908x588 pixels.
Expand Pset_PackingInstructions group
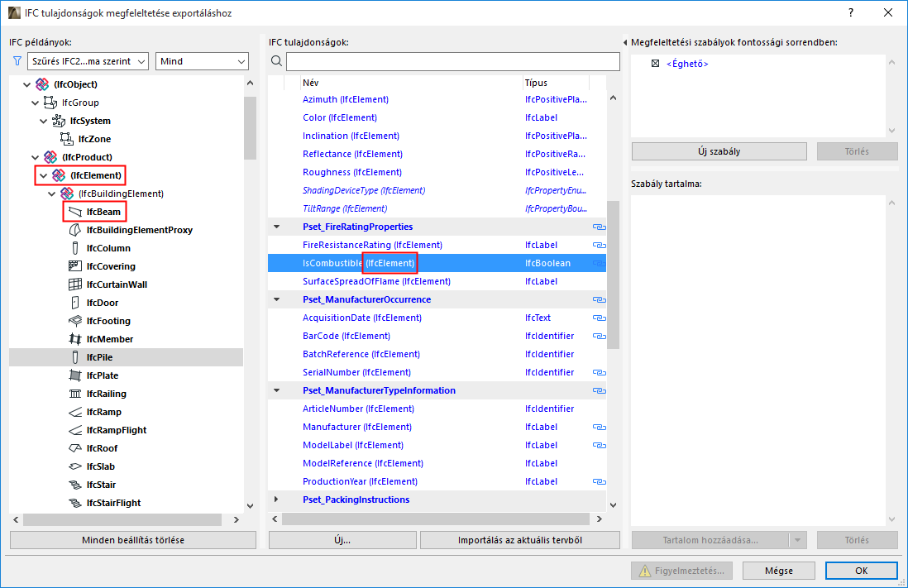(277, 500)
